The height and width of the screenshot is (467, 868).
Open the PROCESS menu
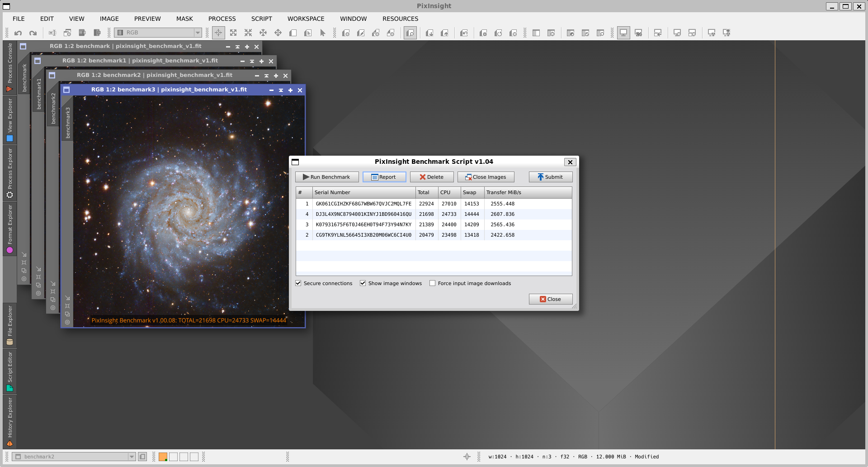(222, 19)
